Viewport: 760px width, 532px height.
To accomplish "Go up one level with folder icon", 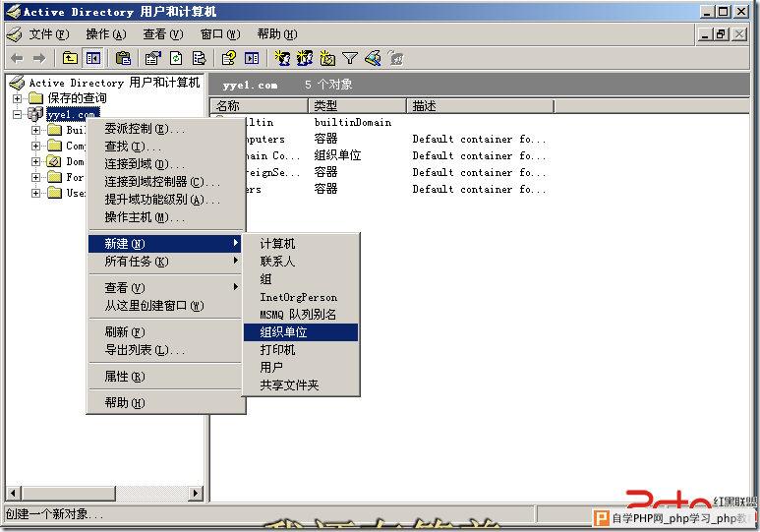I will pos(70,59).
